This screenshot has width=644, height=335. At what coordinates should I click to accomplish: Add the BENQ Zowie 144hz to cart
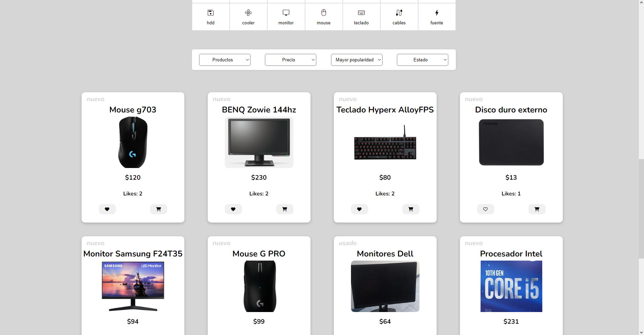tap(284, 209)
